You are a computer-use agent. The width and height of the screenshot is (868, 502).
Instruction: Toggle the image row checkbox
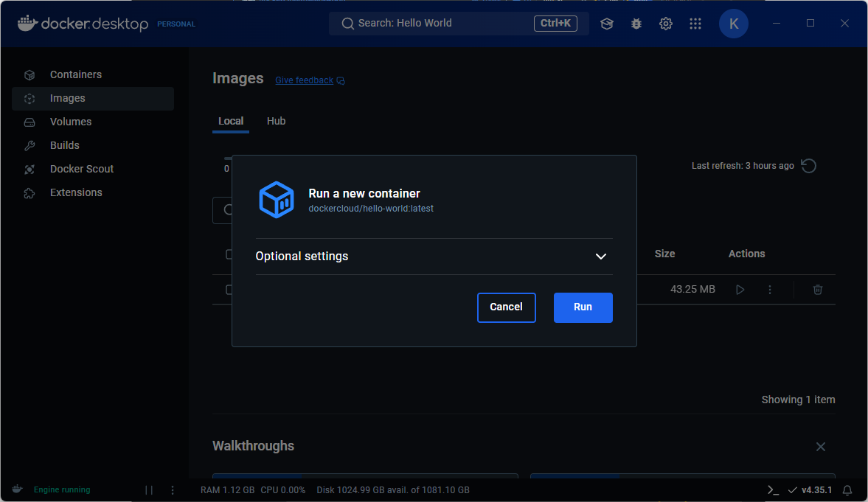[x=229, y=290]
